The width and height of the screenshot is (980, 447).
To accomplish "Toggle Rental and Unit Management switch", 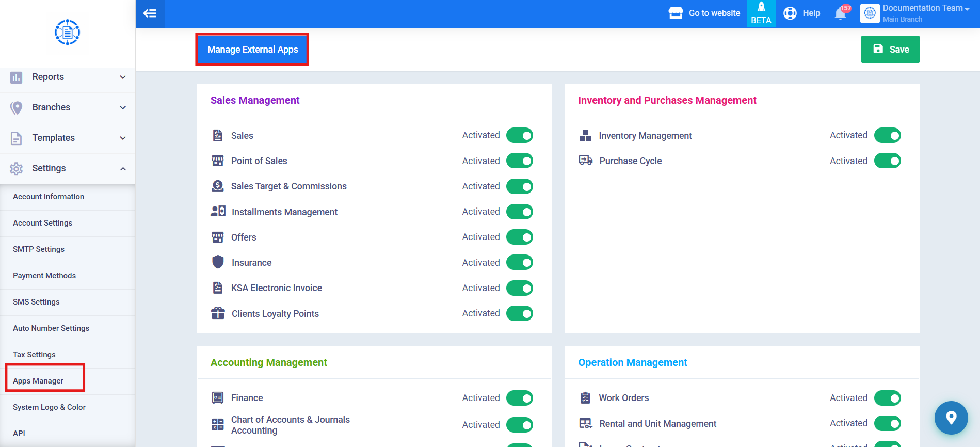I will click(888, 423).
